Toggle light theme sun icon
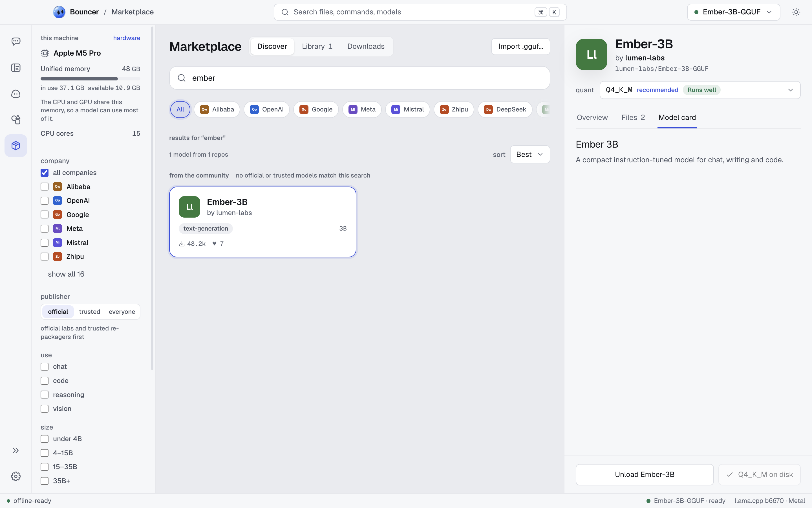This screenshot has width=812, height=508. [x=796, y=12]
